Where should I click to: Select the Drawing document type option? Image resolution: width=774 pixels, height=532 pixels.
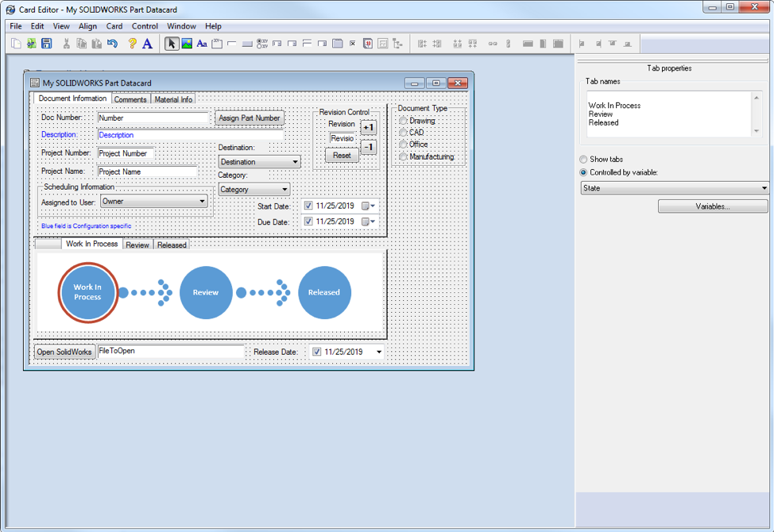pos(404,121)
